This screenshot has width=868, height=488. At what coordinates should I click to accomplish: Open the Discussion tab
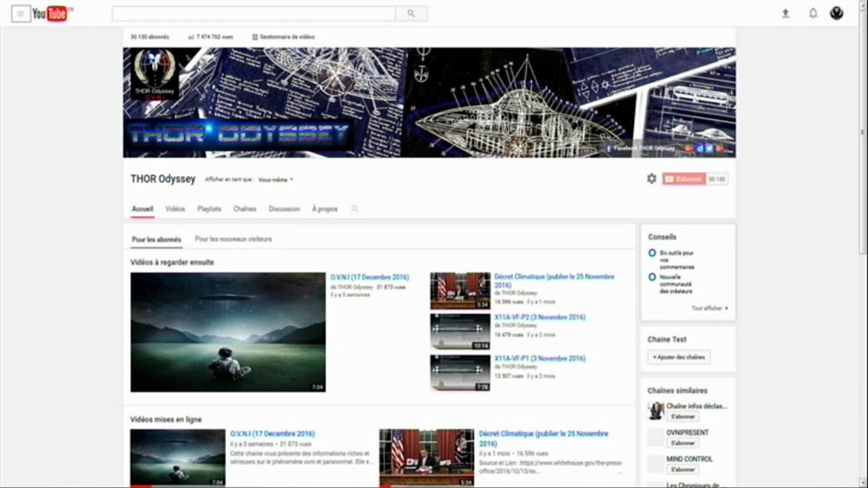pyautogui.click(x=284, y=209)
